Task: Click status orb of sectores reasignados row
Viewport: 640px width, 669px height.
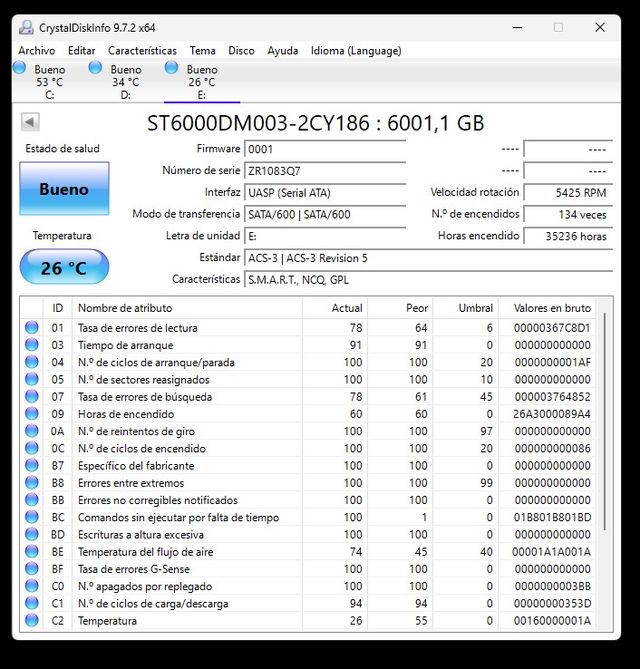Action: [x=32, y=379]
